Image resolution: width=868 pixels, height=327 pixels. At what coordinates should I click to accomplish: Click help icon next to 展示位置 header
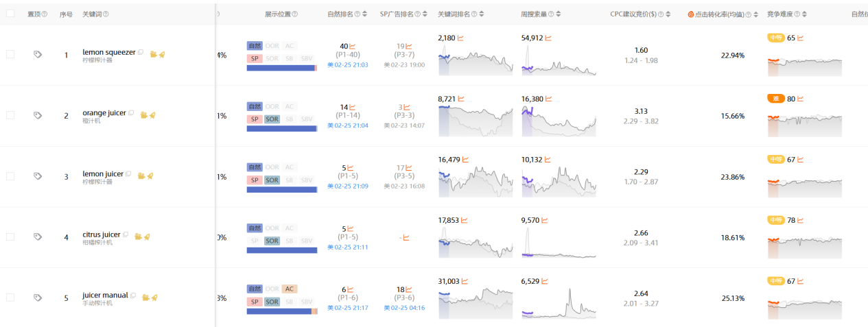294,14
